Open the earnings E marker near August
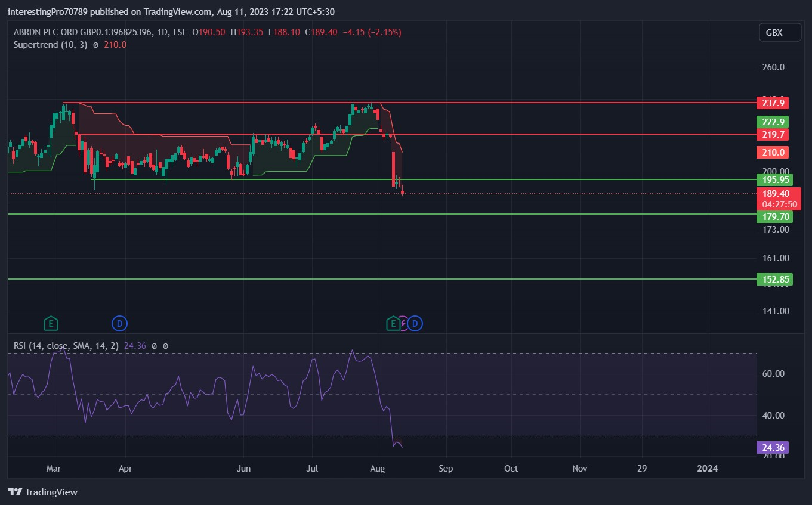 393,324
